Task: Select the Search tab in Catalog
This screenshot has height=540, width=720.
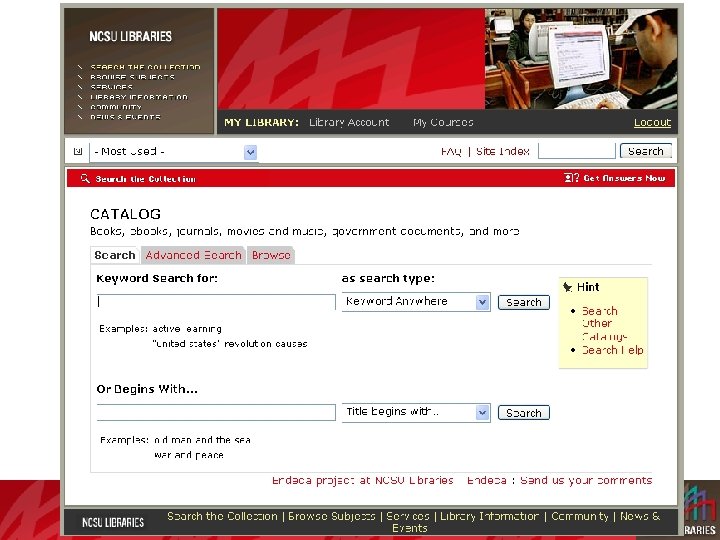Action: tap(115, 255)
